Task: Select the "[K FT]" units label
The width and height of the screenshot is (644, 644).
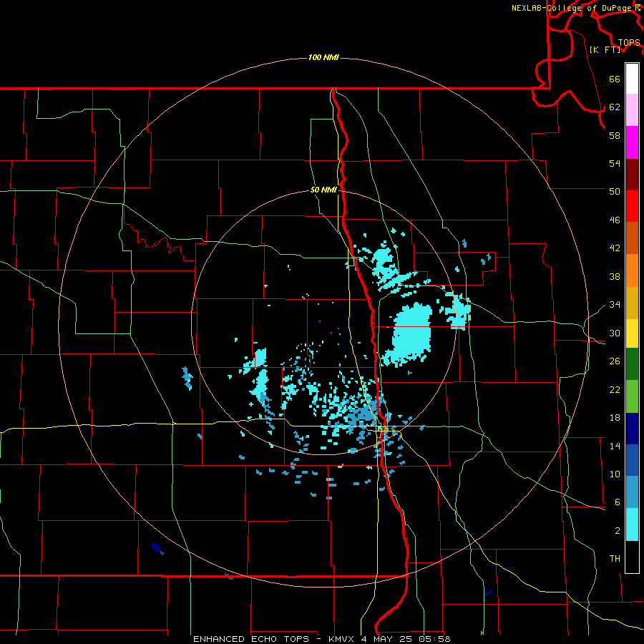Action: pyautogui.click(x=605, y=49)
